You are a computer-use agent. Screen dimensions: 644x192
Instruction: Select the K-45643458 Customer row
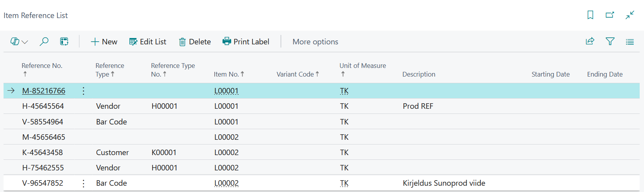coord(322,152)
